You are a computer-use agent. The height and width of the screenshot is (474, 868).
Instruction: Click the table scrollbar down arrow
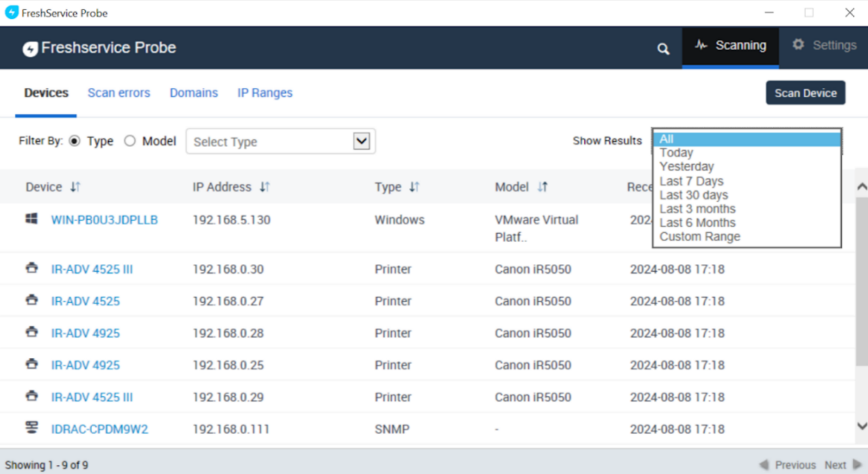pyautogui.click(x=862, y=426)
